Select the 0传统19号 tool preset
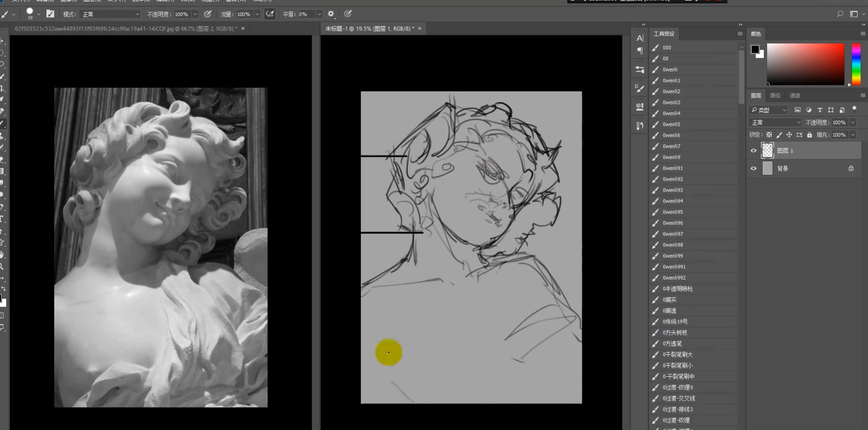Viewport: 868px width, 430px height. (x=694, y=321)
